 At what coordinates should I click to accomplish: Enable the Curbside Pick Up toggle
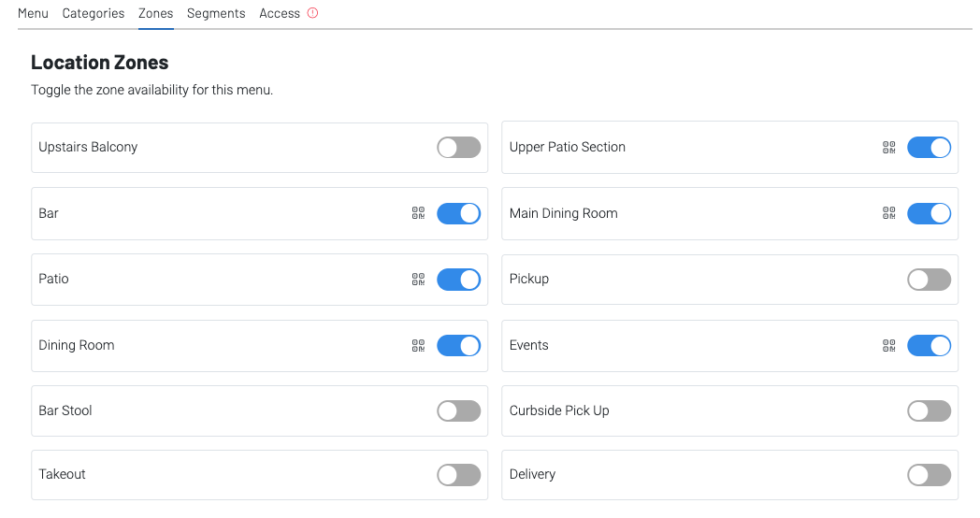click(x=929, y=410)
